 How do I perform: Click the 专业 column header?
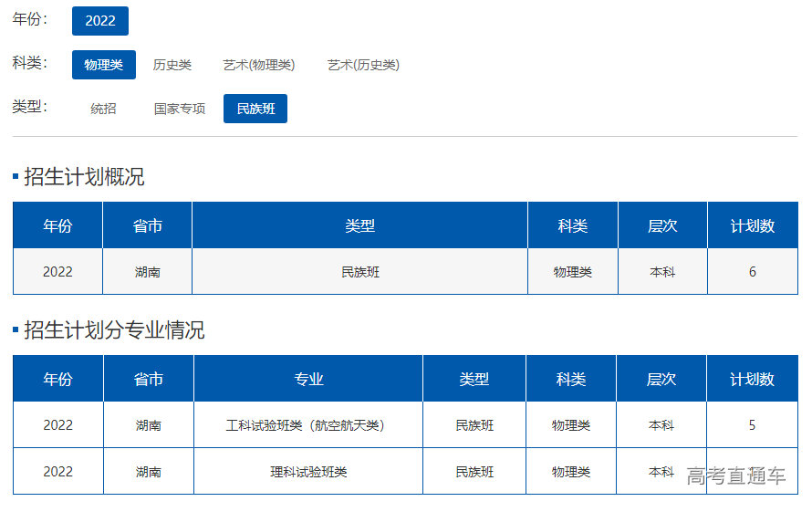coord(308,379)
